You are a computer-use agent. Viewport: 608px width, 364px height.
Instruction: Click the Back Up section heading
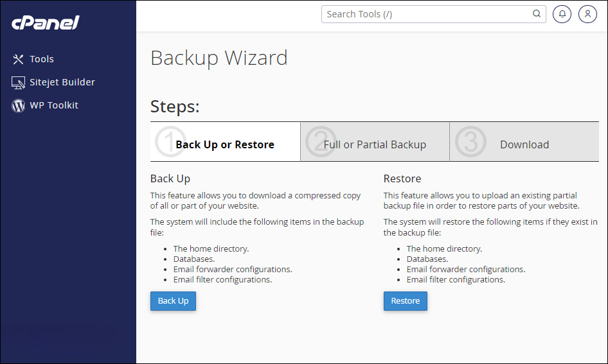tap(170, 179)
